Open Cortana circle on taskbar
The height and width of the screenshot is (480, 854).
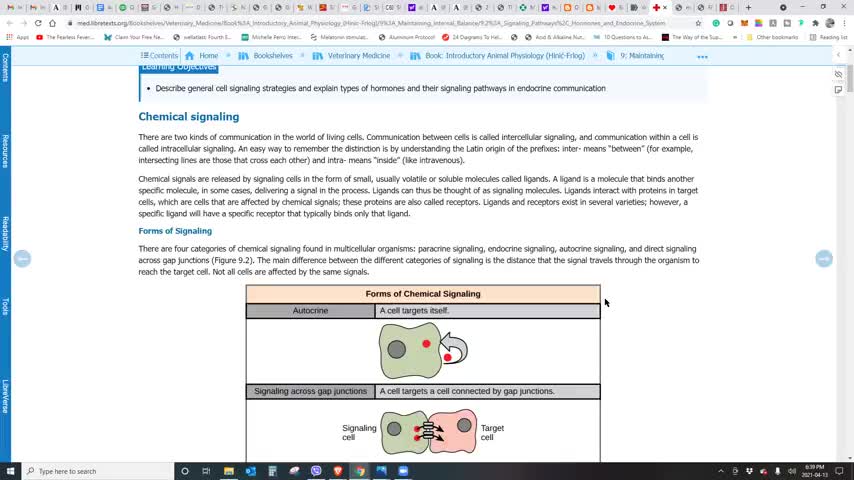[185, 471]
